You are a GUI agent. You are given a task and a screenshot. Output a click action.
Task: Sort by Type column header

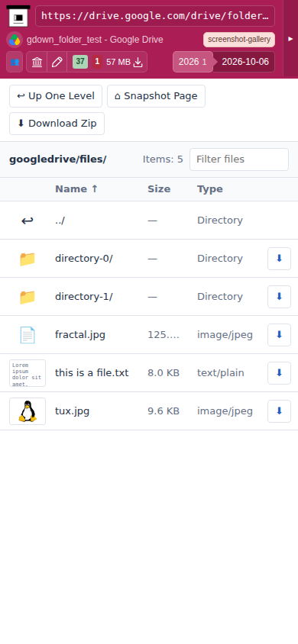[x=210, y=189]
